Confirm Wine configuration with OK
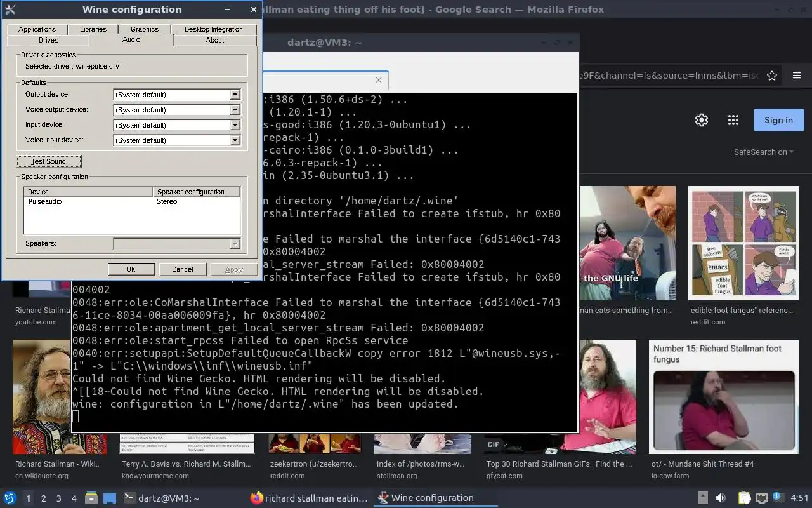The image size is (812, 508). tap(131, 269)
